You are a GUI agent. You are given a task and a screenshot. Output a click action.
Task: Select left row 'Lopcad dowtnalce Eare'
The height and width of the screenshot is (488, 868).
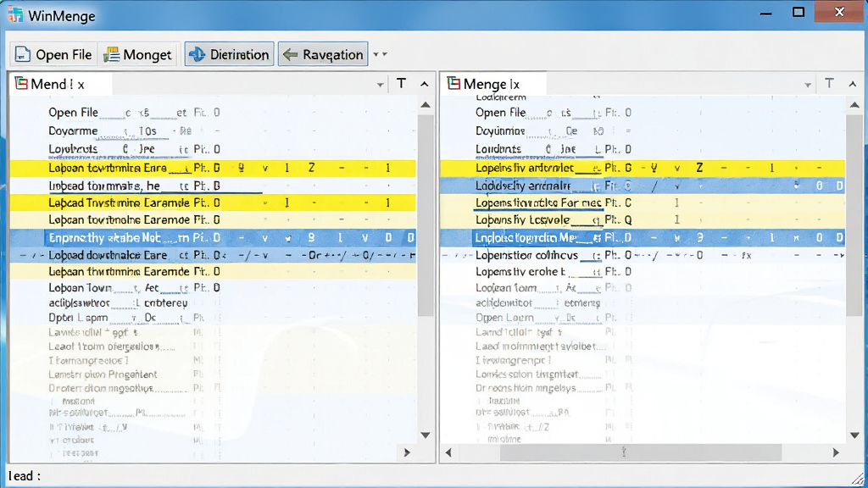point(214,255)
